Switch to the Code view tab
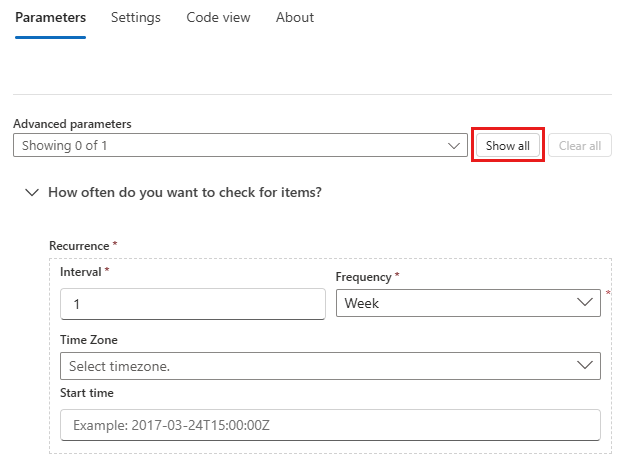Screen dimensions: 627x469 coord(218,18)
